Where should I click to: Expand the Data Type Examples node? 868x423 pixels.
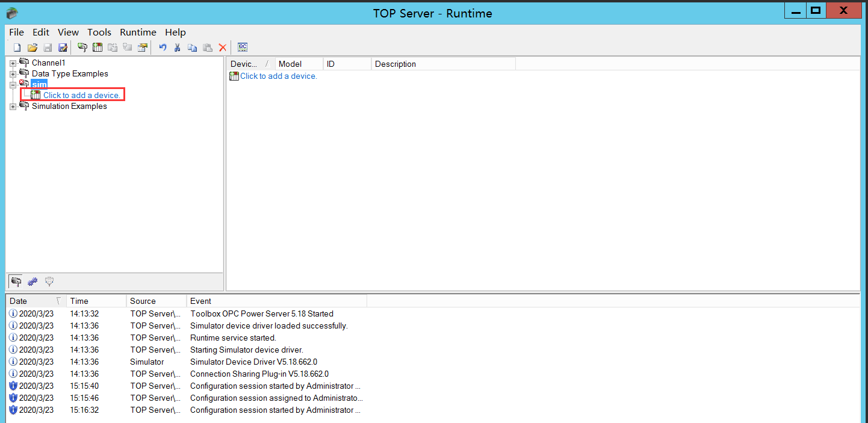coord(13,74)
